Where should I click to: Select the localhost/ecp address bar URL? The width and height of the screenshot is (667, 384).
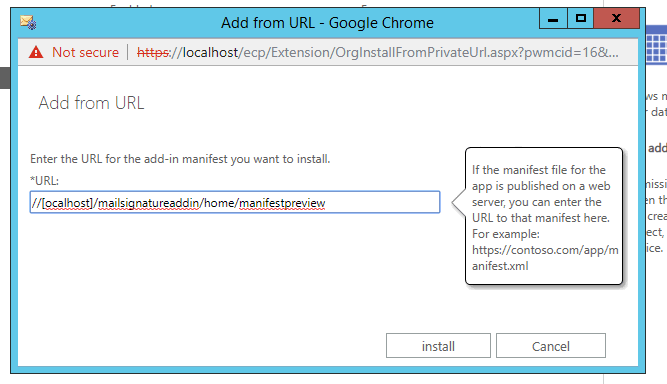tap(377, 52)
